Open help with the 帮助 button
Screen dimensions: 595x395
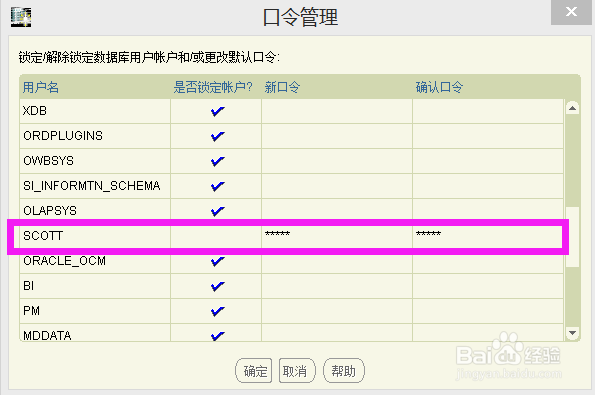344,371
